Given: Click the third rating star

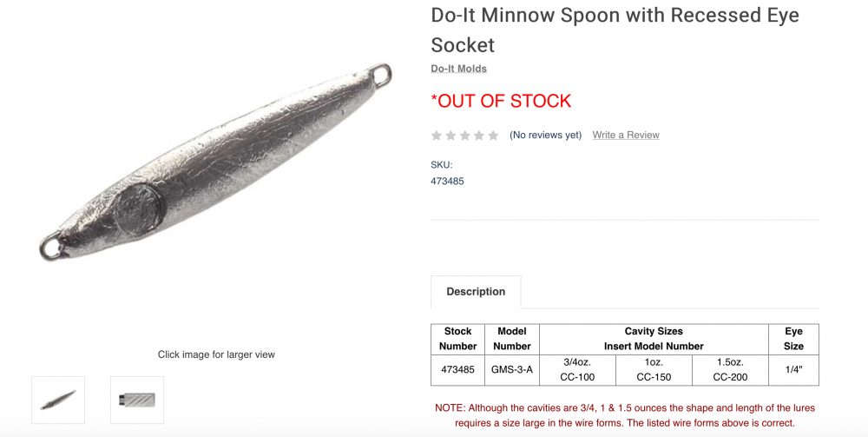Looking at the screenshot, I should coord(465,136).
